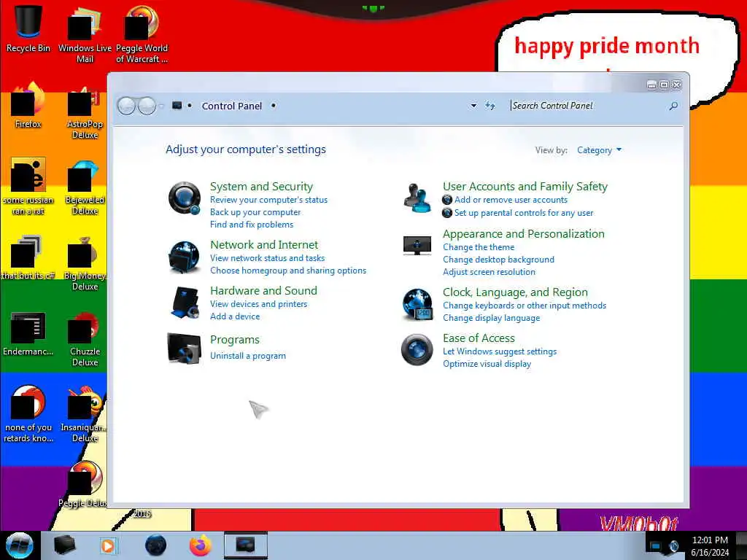Viewport: 747px width, 560px height.
Task: Click Add a device link
Action: coord(235,316)
